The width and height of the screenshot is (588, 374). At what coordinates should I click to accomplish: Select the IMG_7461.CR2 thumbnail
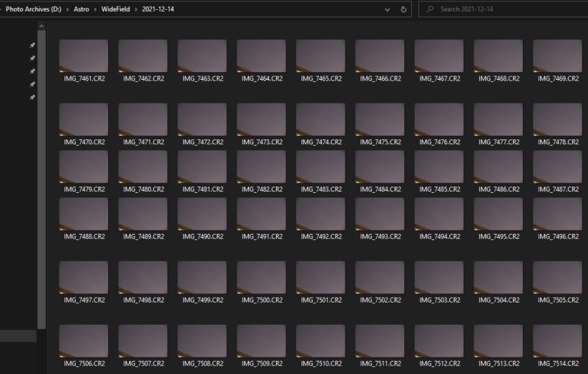pos(84,56)
